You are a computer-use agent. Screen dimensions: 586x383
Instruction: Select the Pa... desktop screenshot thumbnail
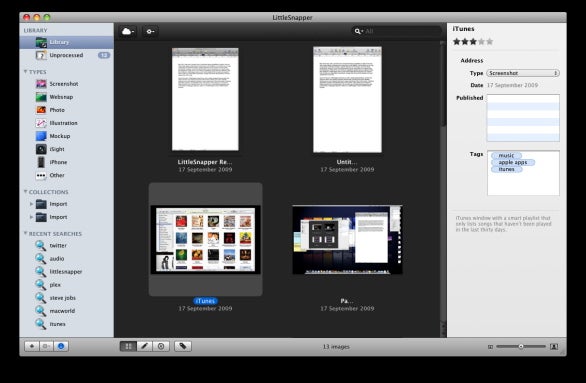(x=347, y=240)
